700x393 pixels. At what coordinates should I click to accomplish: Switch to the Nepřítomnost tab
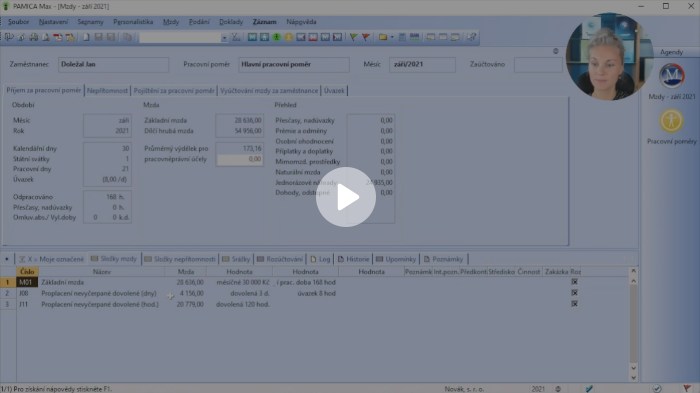coord(107,91)
